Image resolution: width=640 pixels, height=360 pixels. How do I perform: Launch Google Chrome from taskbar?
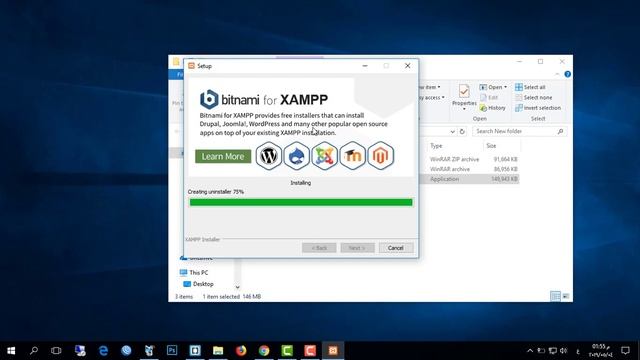[x=264, y=351]
